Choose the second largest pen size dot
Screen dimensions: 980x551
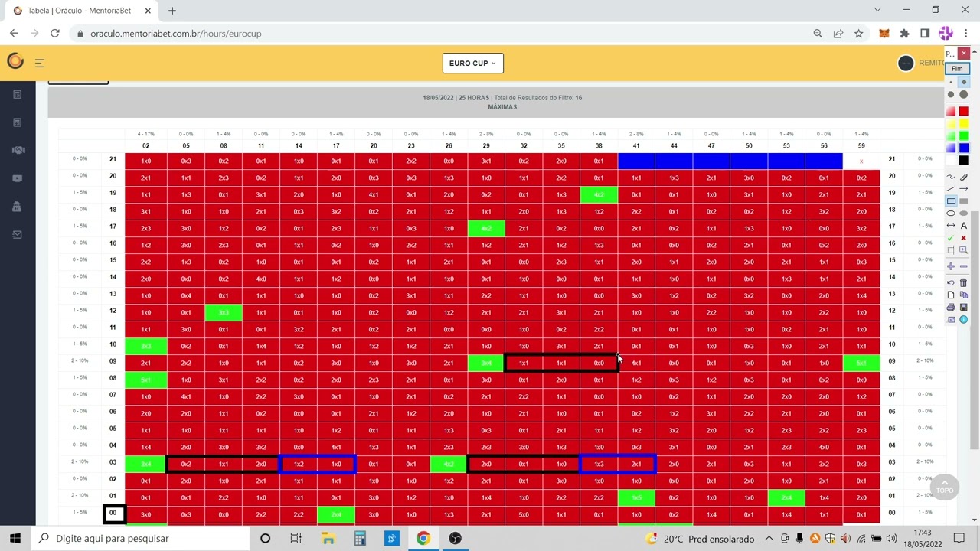[951, 94]
